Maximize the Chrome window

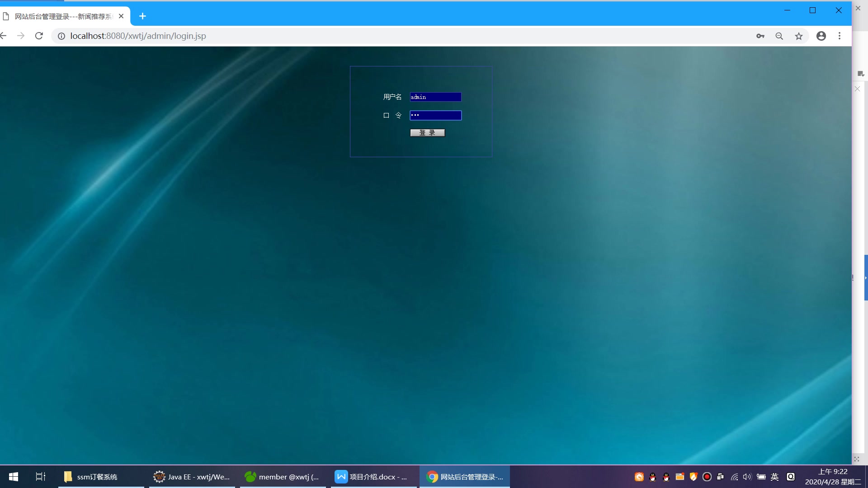point(812,10)
